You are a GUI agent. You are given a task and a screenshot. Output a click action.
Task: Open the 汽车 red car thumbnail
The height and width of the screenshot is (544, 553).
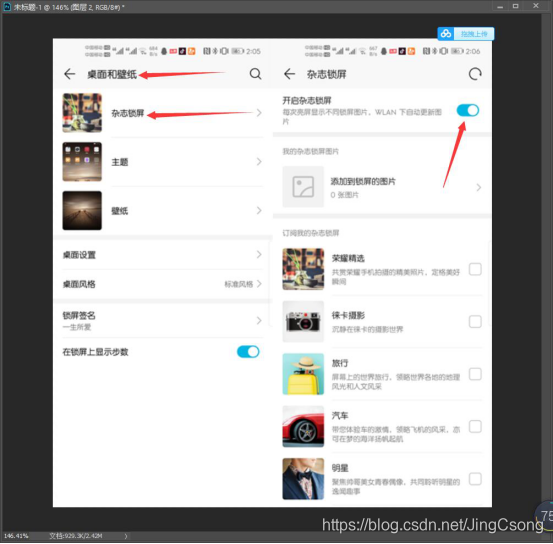pyautogui.click(x=303, y=427)
